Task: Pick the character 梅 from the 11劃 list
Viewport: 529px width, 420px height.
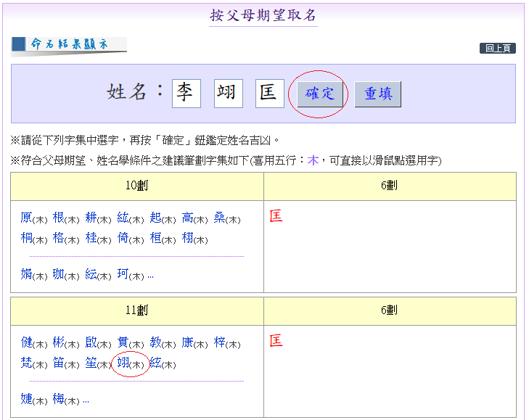Action: click(x=59, y=398)
